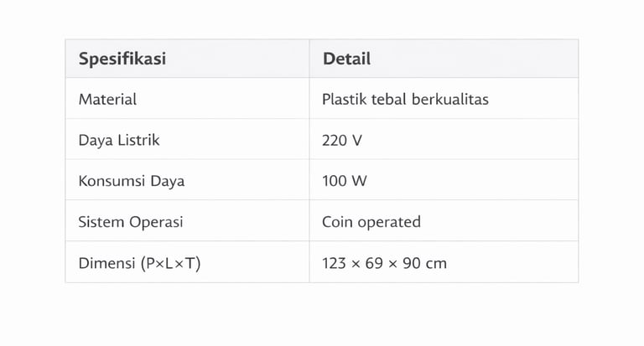The image size is (644, 346).
Task: Select the Sistem Operasi label cell
Action: click(130, 222)
